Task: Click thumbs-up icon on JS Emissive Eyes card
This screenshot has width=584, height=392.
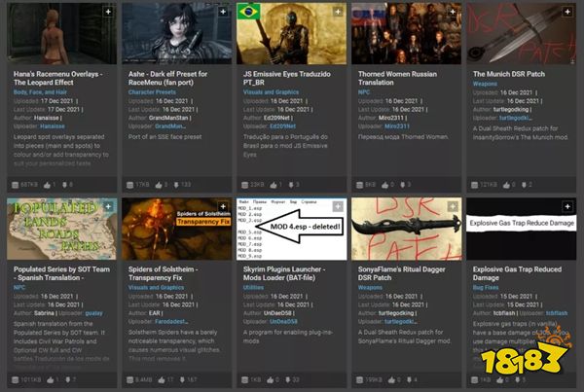Action: point(274,185)
